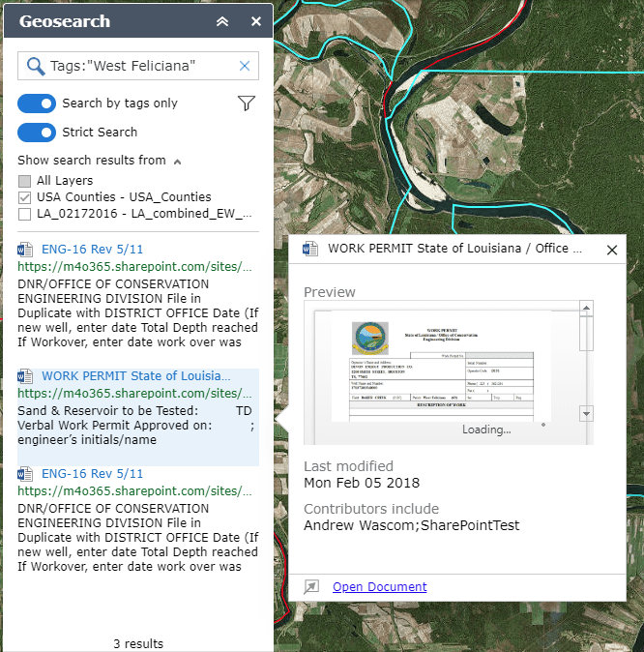644x652 pixels.
Task: Click the Sand & Reservoir snippet text
Action: 135,426
